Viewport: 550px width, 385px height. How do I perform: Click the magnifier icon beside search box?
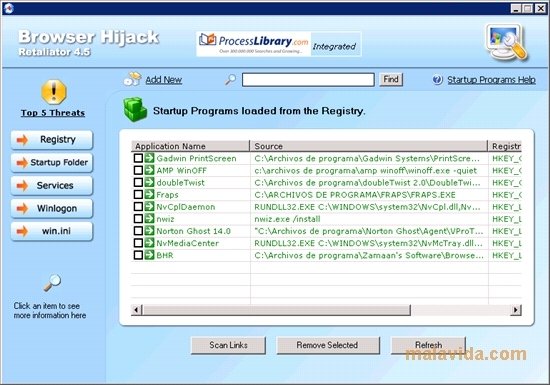pos(230,80)
